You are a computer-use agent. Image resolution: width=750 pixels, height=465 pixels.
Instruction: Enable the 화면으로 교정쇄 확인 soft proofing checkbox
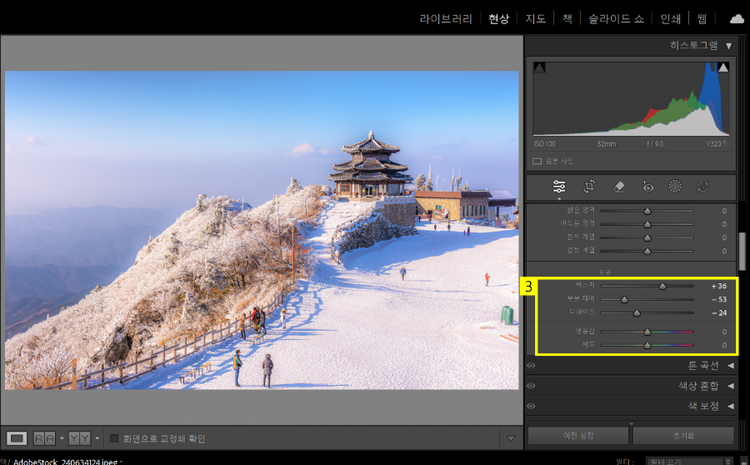[114, 438]
